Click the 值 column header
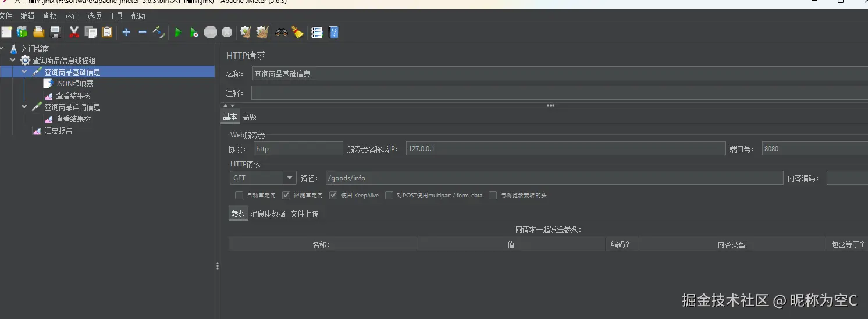Screen dimensions: 868x319 [x=511, y=244]
